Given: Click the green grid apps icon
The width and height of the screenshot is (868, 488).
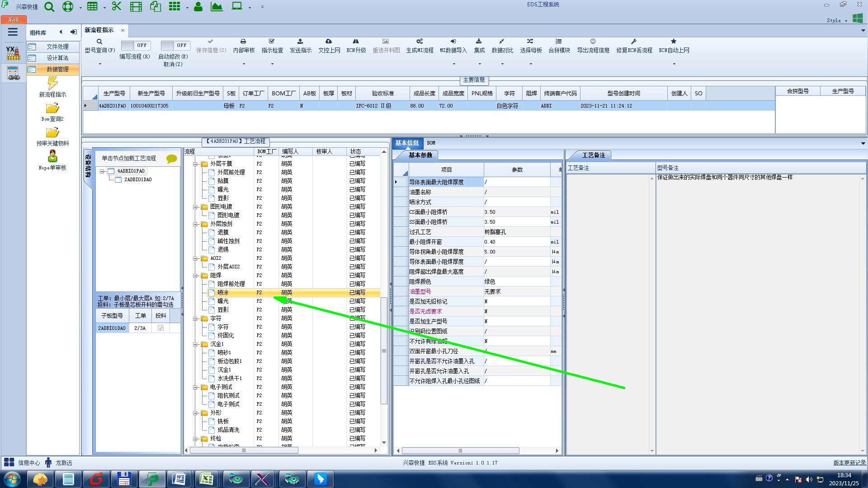Looking at the screenshot, I should (175, 6).
